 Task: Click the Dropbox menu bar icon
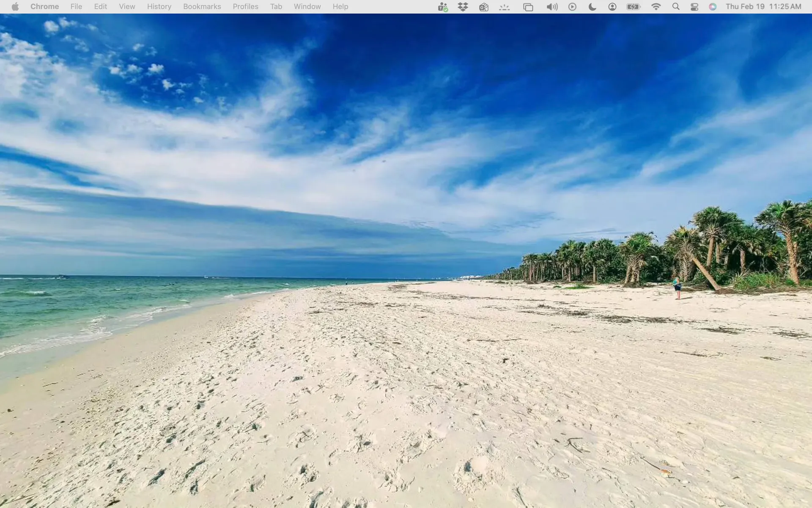[x=463, y=7]
